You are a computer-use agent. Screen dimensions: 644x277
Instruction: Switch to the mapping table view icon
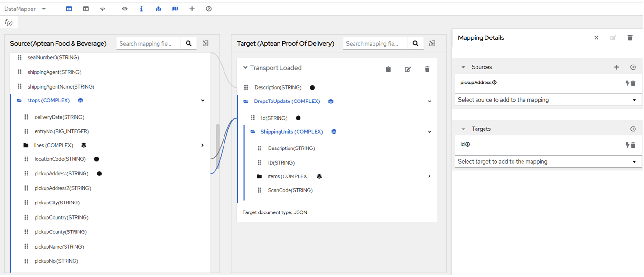(86, 9)
